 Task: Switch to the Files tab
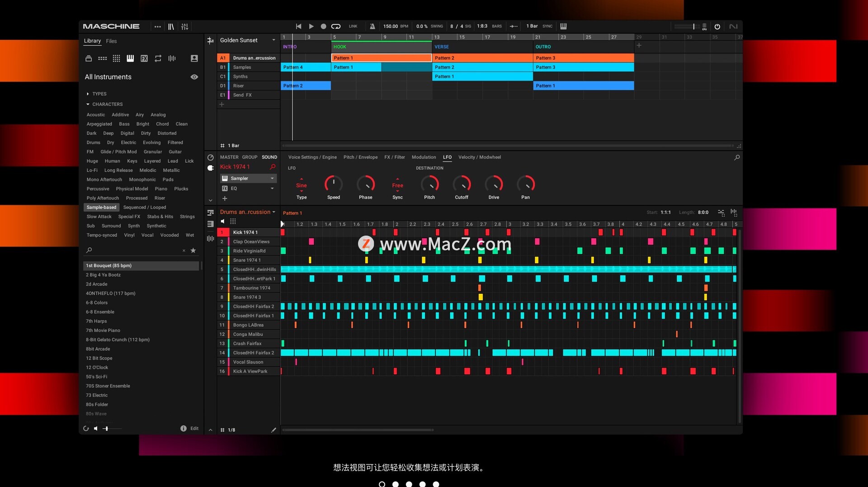click(x=111, y=41)
